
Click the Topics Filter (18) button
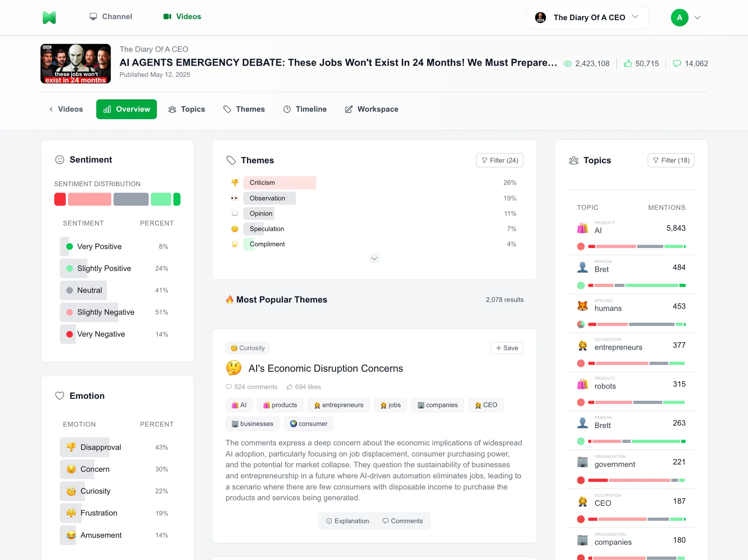(x=671, y=160)
